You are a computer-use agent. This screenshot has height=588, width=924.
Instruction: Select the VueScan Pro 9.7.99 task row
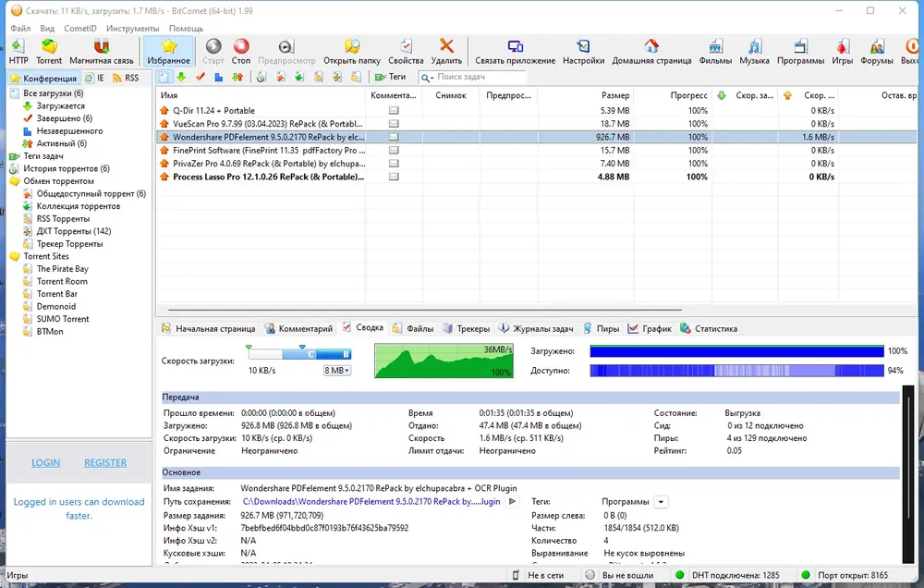(536, 124)
